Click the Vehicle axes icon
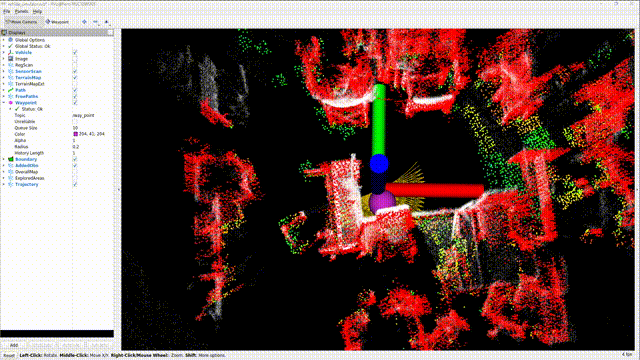Screen dimensions: 640x360 pyautogui.click(x=11, y=53)
